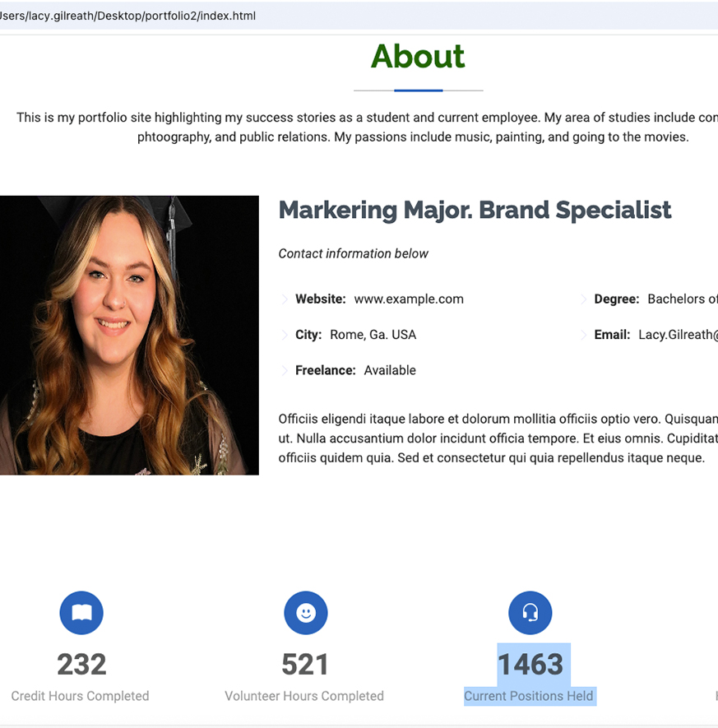718x728 pixels.
Task: Click the headset icon above 1463
Action: (x=530, y=613)
